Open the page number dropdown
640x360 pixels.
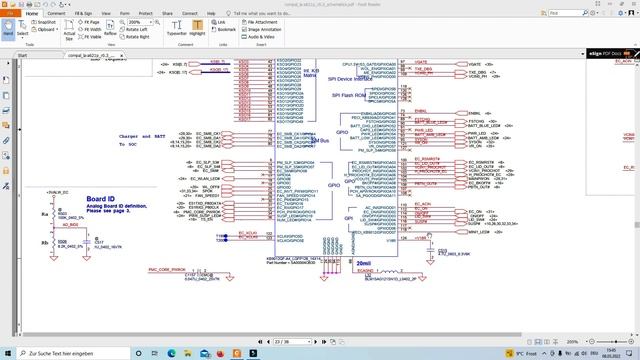click(x=309, y=342)
